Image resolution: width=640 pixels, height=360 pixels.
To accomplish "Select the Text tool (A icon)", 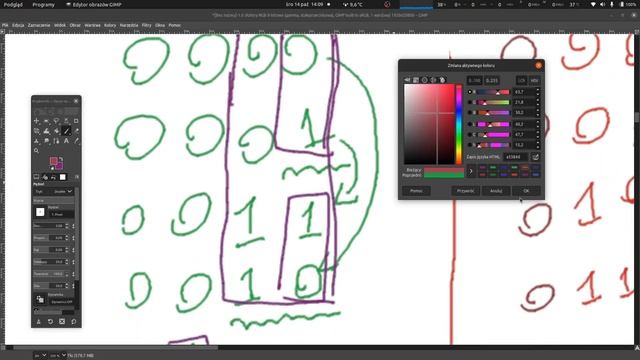I will 66,141.
